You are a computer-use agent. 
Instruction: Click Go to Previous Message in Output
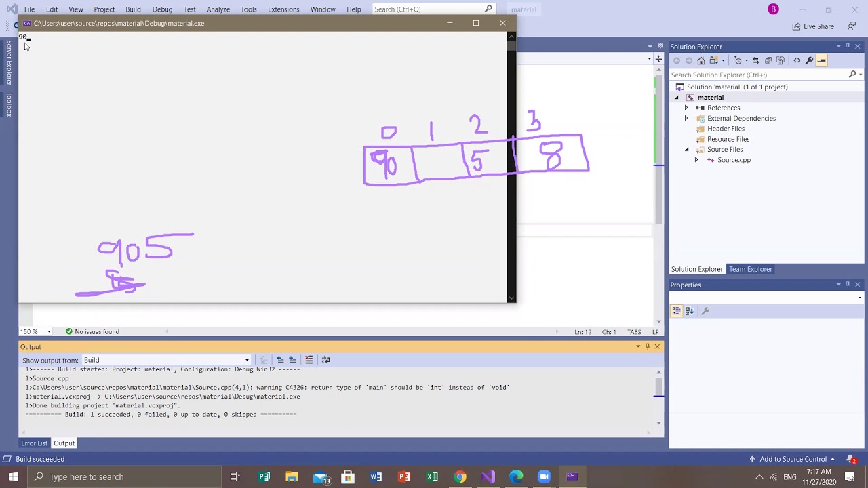[280, 360]
